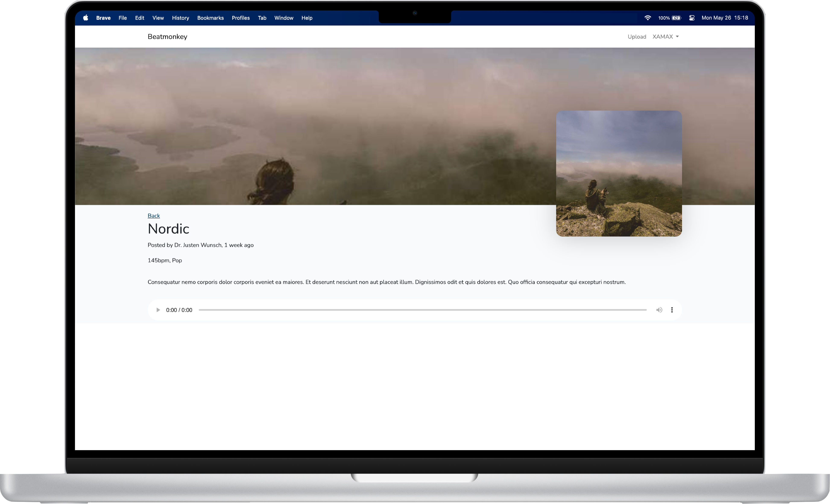
Task: Seek within the audio progress bar
Action: coord(422,310)
